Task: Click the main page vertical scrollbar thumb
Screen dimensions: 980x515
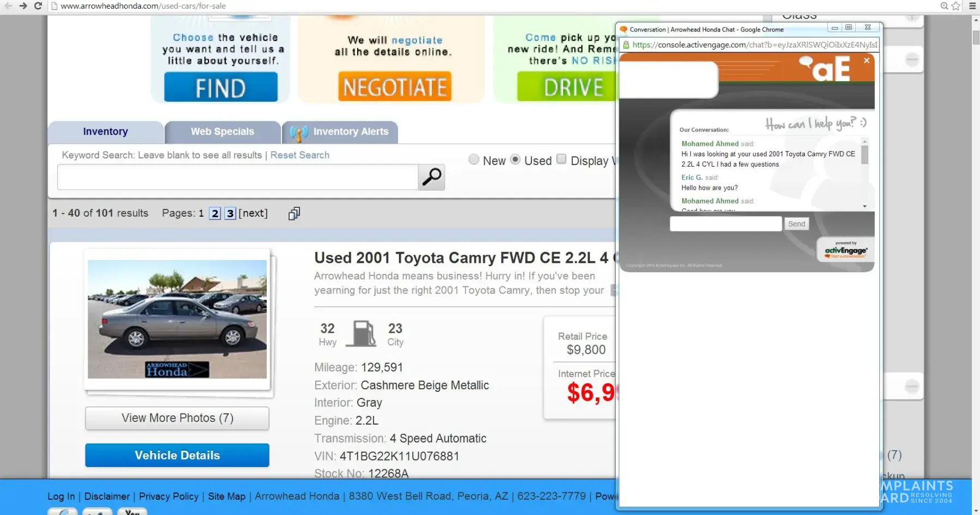Action: (x=976, y=37)
